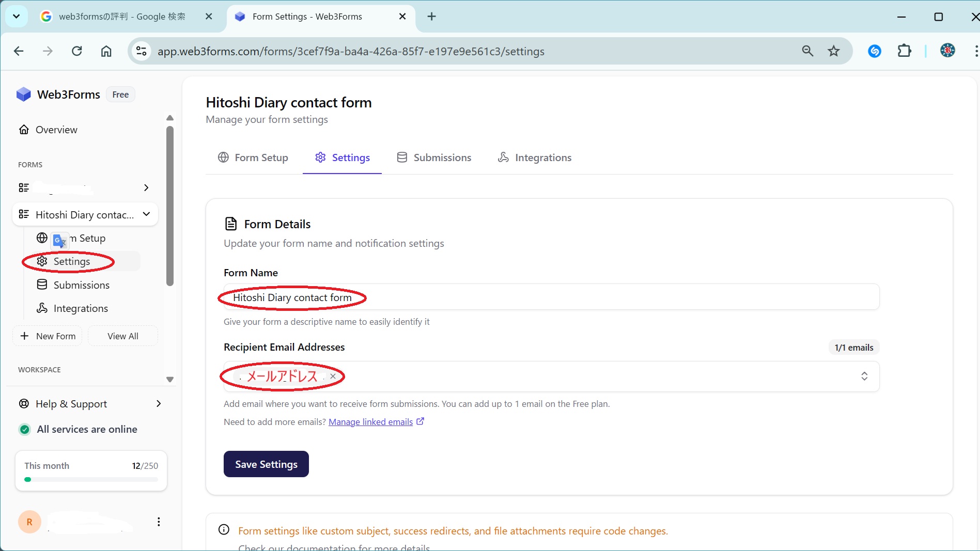Click the site information icon in address bar

pyautogui.click(x=142, y=51)
